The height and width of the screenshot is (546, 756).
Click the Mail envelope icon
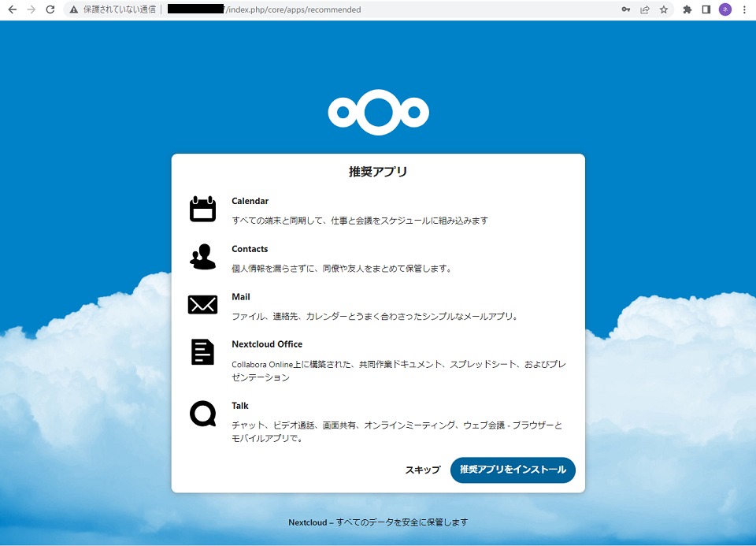[202, 304]
